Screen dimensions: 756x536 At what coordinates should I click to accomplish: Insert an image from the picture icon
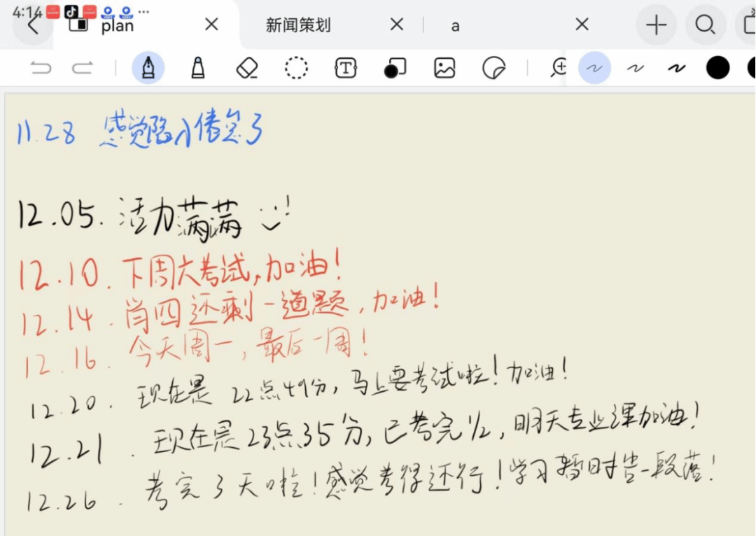click(x=444, y=68)
